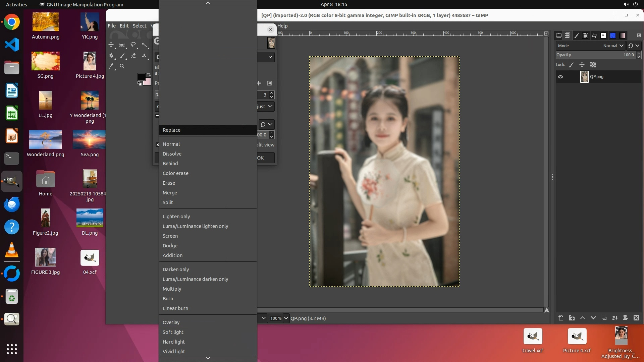Select the Color Picker eyedropper tool
The height and width of the screenshot is (362, 644).
111,66
